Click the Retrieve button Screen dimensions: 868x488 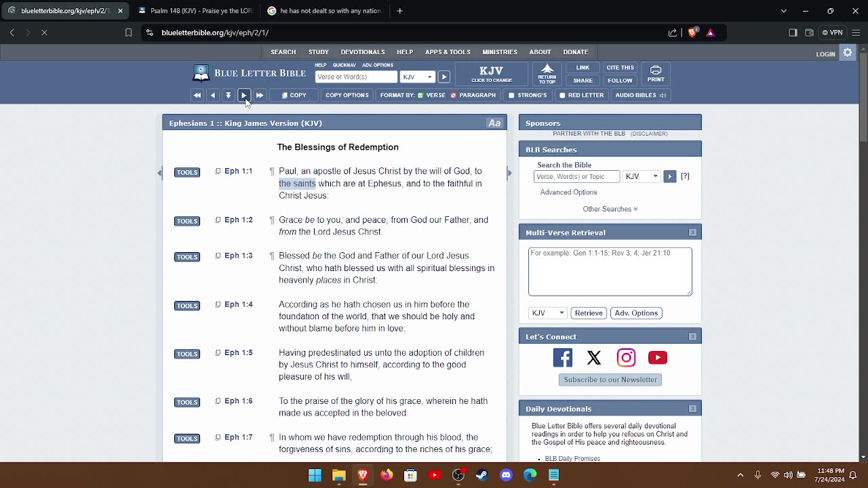coord(588,313)
